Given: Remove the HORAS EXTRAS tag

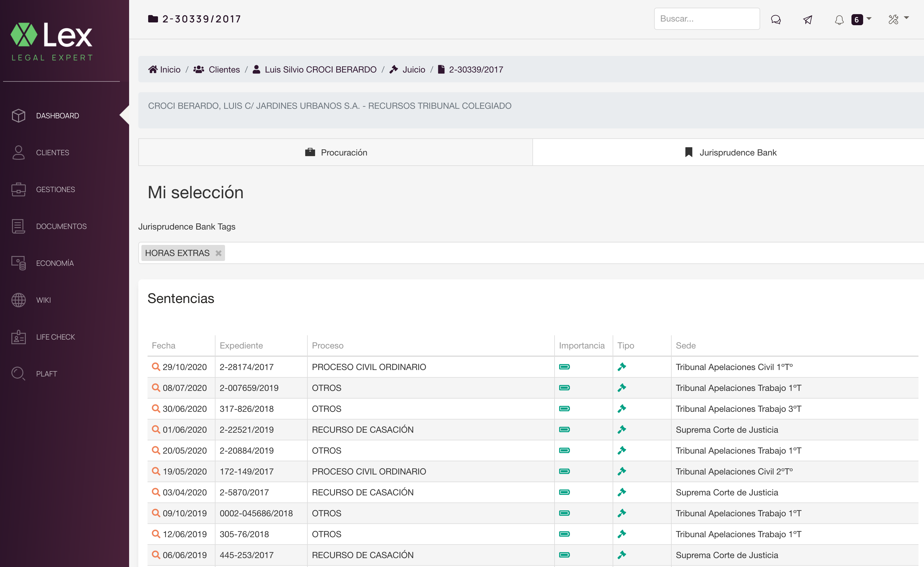Looking at the screenshot, I should (x=218, y=253).
